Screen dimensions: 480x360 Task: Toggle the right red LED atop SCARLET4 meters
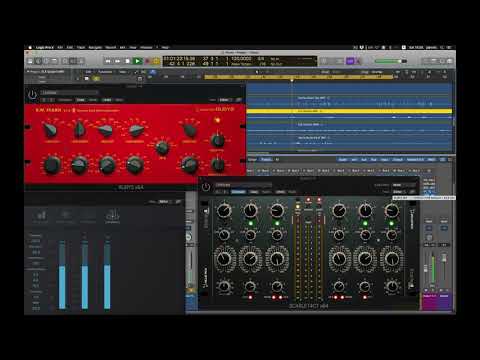pyautogui.click(x=319, y=200)
